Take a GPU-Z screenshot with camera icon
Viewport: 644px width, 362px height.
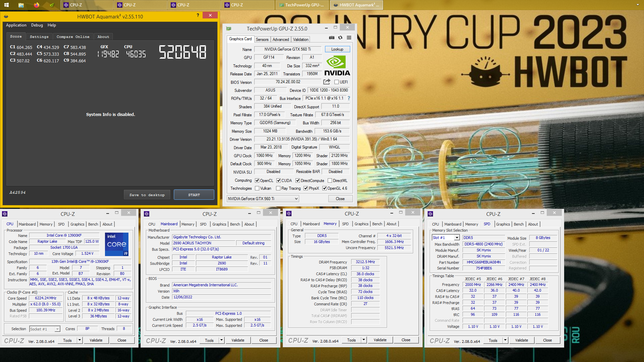coord(332,38)
